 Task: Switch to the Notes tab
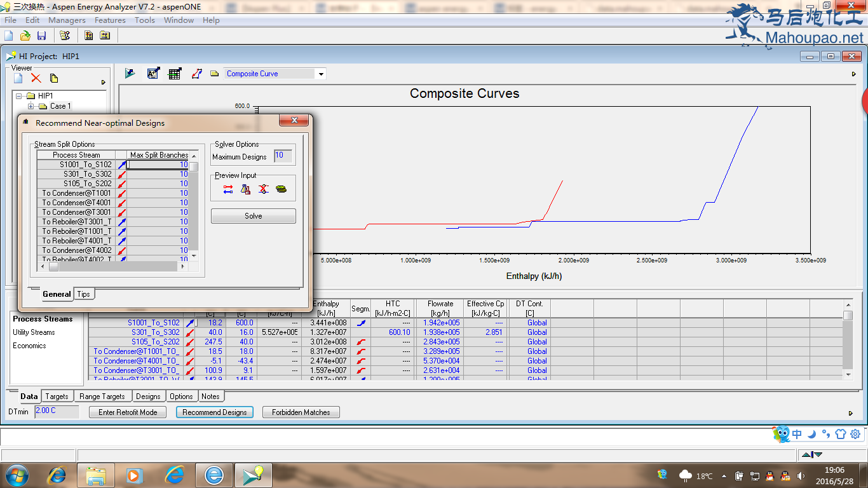click(210, 396)
